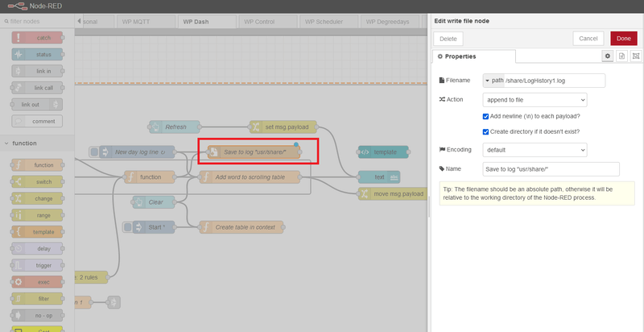
Task: Switch to WP Scheduler flow tab
Action: 326,22
